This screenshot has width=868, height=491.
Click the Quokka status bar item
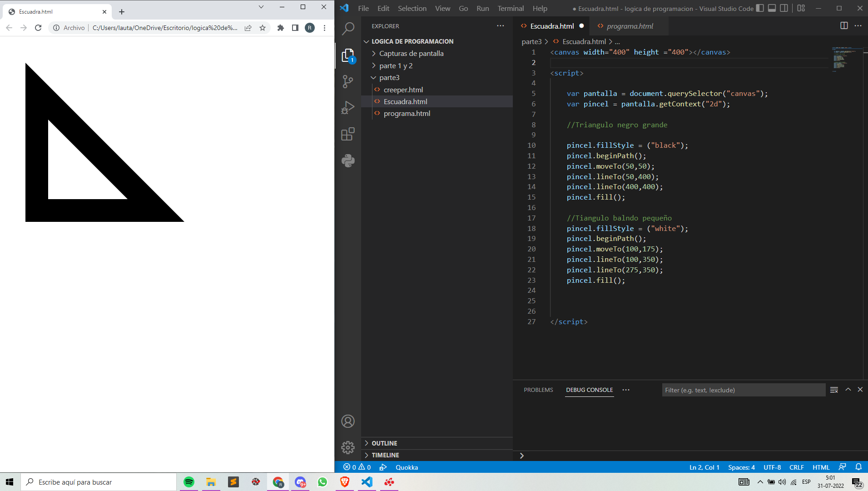coord(407,467)
